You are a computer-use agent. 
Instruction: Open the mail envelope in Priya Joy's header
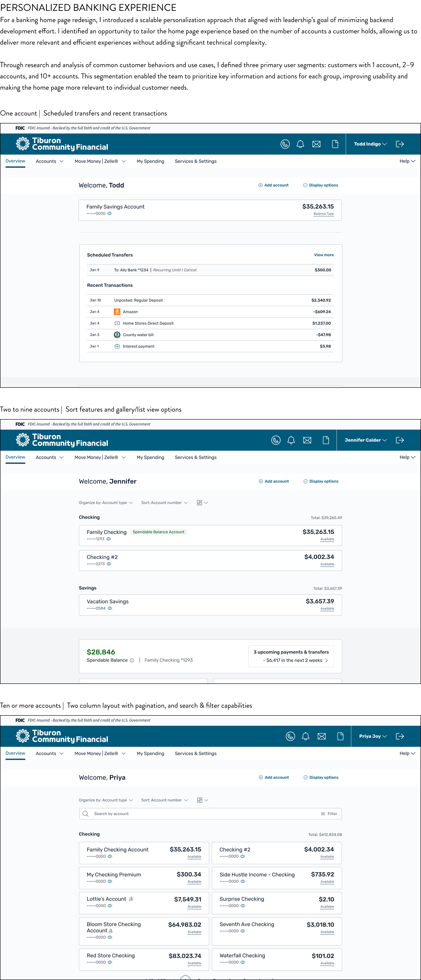point(322,736)
